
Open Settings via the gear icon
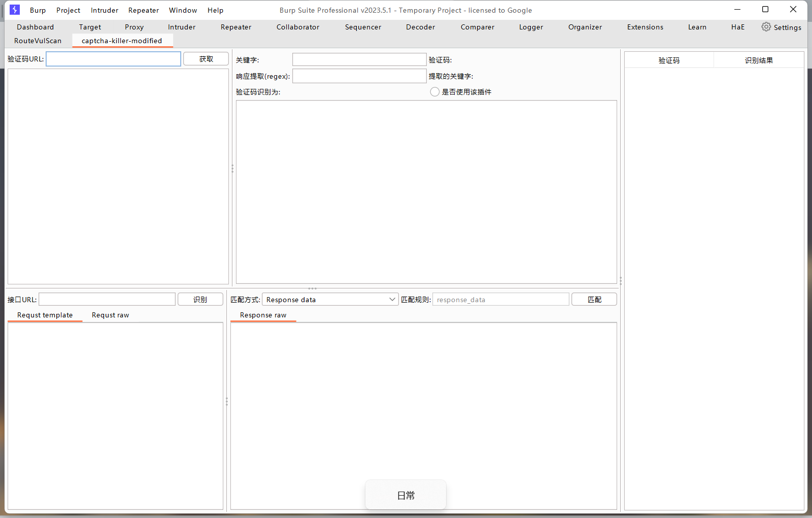[766, 27]
